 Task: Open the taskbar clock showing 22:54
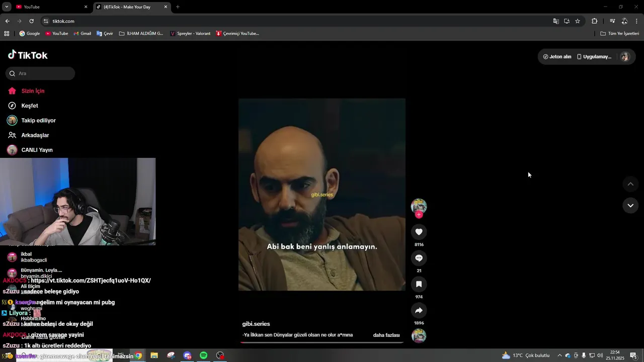tap(615, 355)
